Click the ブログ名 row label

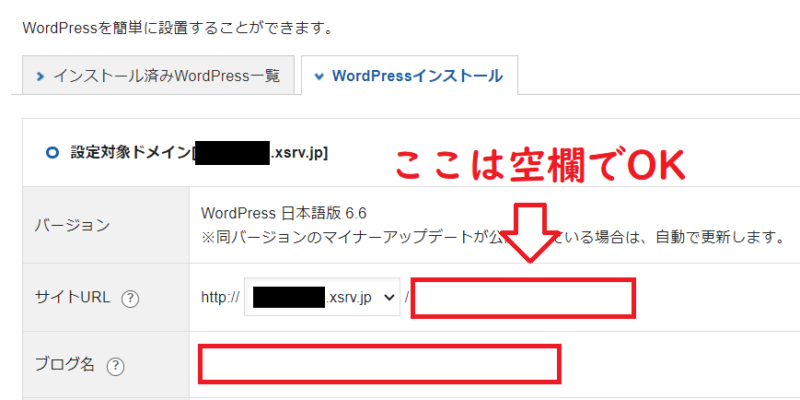64,364
